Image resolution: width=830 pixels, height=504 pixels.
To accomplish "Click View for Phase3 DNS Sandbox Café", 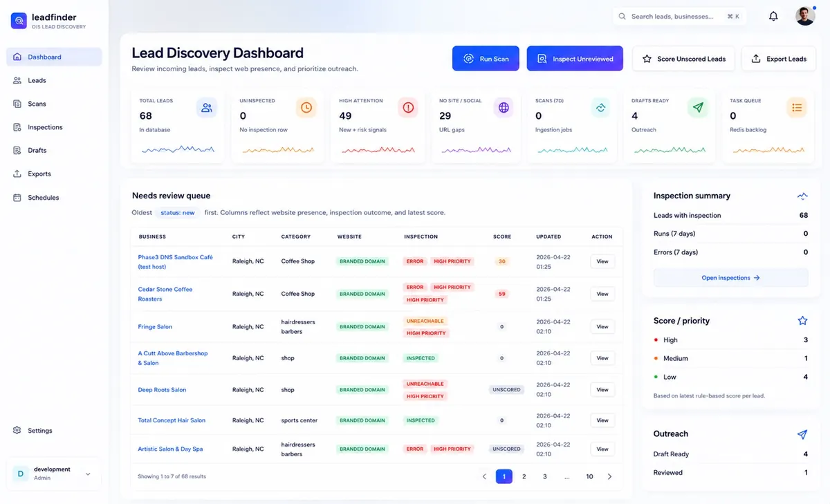I will (x=602, y=261).
